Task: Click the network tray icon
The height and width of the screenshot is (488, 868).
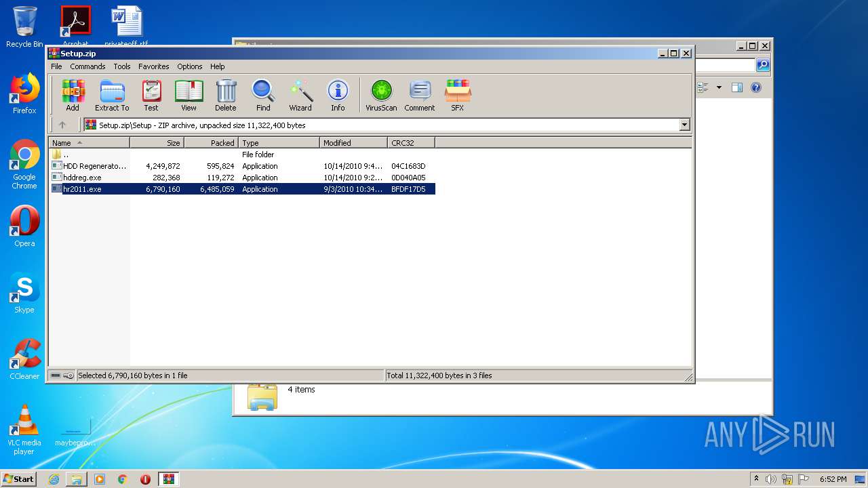Action: [787, 479]
